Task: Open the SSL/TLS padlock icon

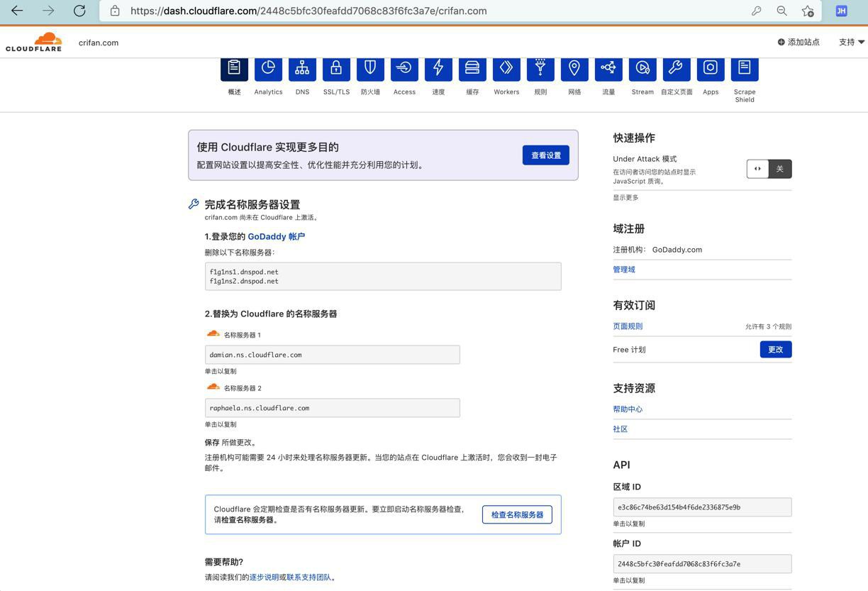Action: 336,69
